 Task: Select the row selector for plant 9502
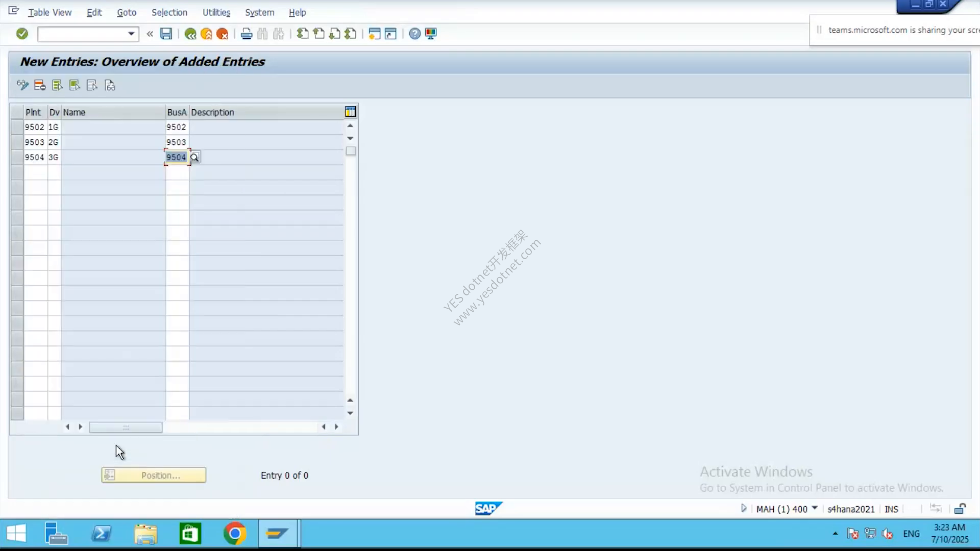17,127
